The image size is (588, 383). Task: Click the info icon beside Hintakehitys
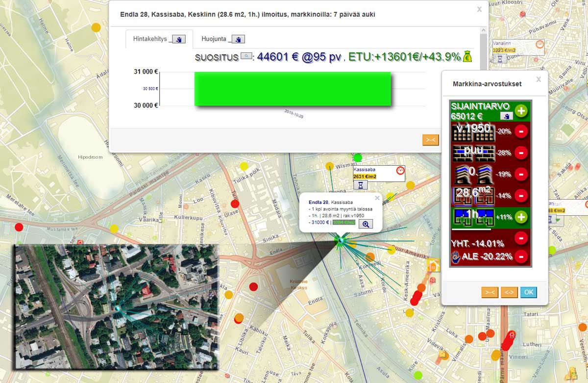click(179, 39)
